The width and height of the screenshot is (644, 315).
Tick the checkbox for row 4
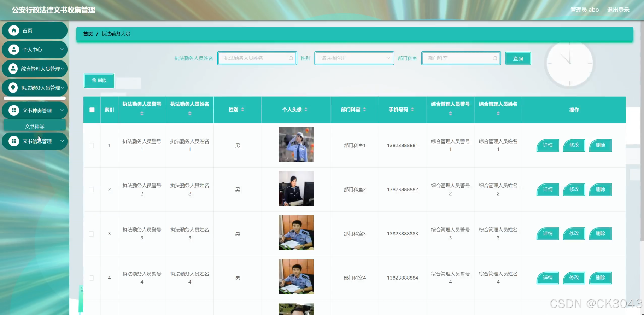tap(91, 278)
